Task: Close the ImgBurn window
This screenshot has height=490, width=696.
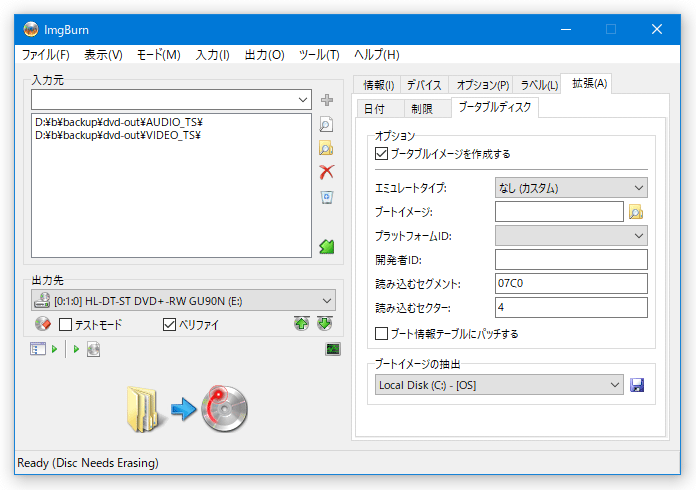Action: 657,29
